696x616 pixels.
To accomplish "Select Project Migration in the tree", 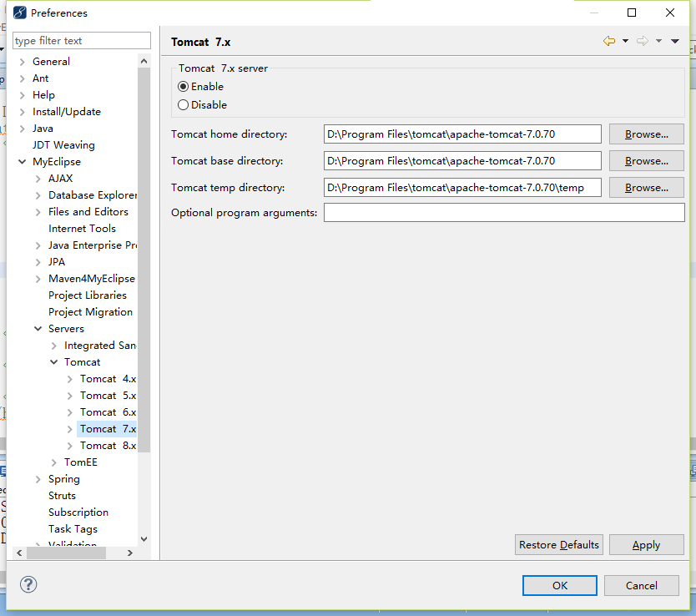I will tap(91, 312).
